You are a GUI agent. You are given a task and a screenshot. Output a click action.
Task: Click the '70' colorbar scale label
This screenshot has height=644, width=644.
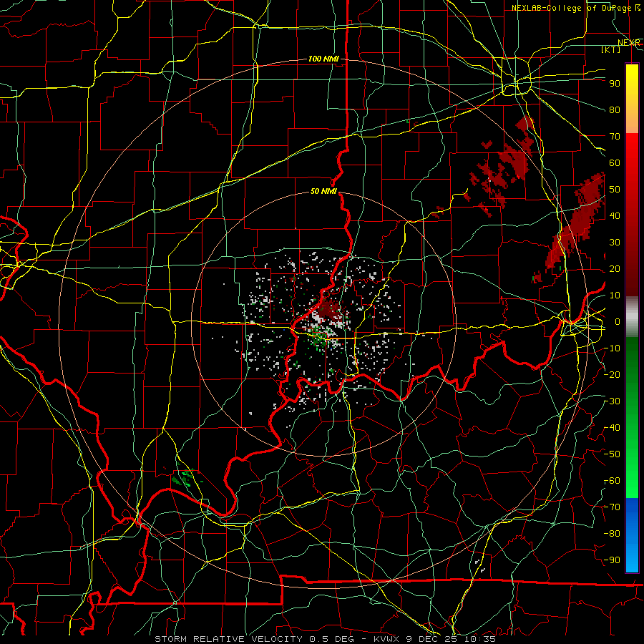pos(615,137)
